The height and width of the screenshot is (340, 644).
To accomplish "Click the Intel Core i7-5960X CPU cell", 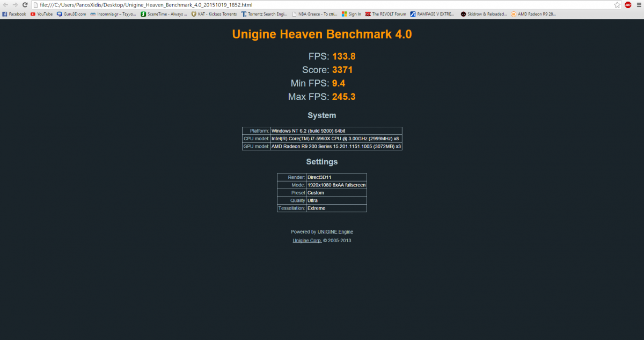I will [x=336, y=139].
